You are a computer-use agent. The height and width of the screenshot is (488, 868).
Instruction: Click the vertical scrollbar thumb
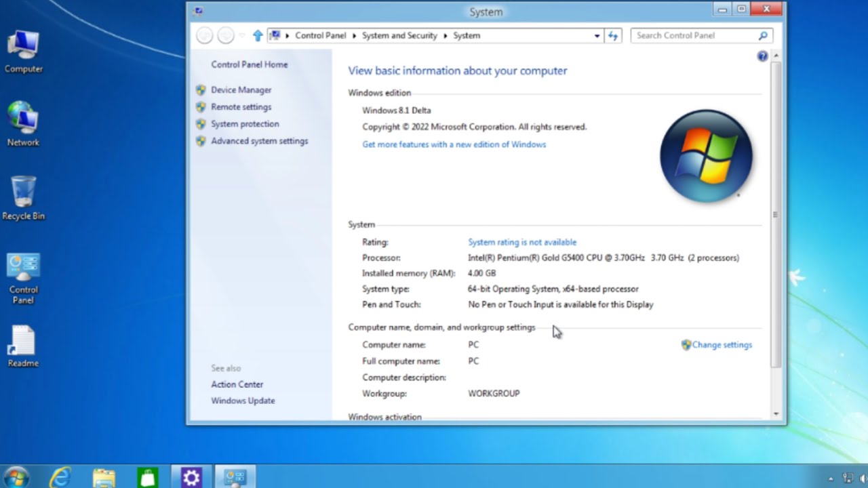pos(776,216)
